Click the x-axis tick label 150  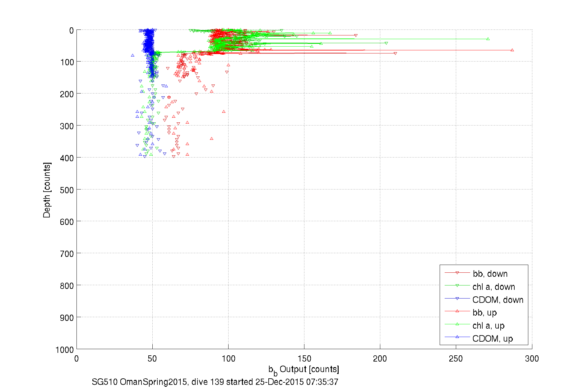coord(304,359)
